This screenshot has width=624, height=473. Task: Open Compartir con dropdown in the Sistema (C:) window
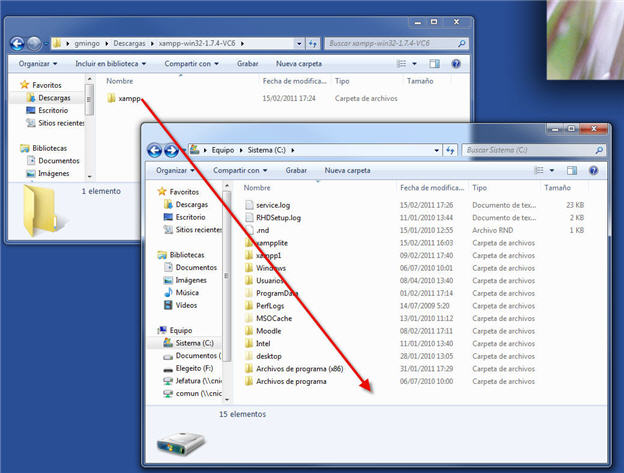(x=242, y=171)
